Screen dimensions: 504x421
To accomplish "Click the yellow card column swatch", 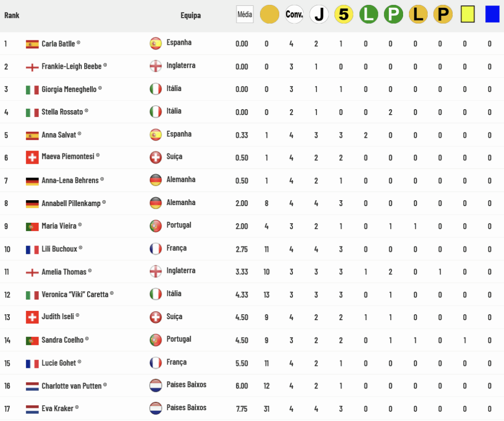I will 468,14.
